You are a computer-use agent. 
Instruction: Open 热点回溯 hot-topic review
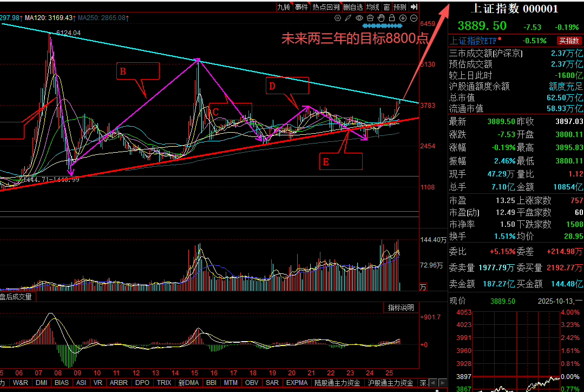pyautogui.click(x=326, y=6)
